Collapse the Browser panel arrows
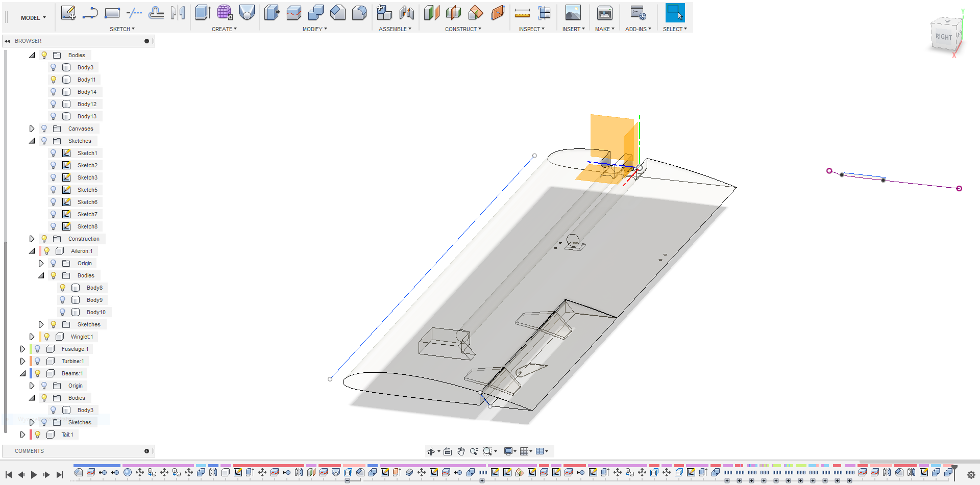 [7, 41]
